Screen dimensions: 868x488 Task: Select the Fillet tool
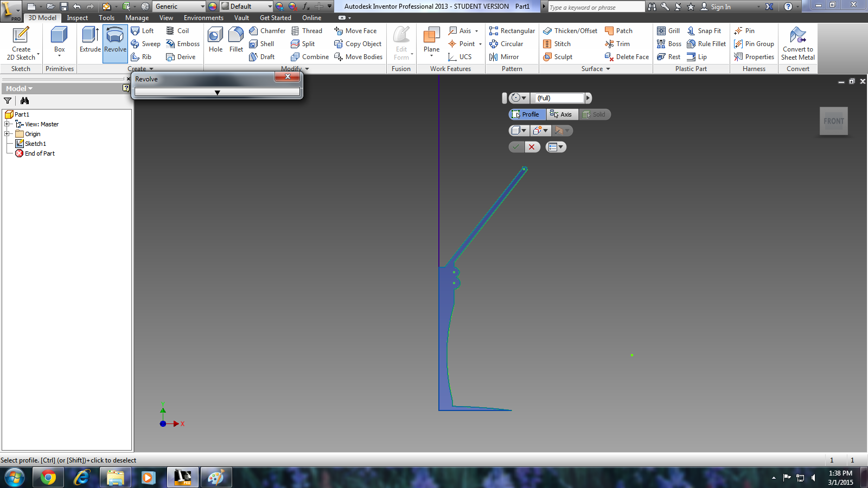[x=236, y=41]
